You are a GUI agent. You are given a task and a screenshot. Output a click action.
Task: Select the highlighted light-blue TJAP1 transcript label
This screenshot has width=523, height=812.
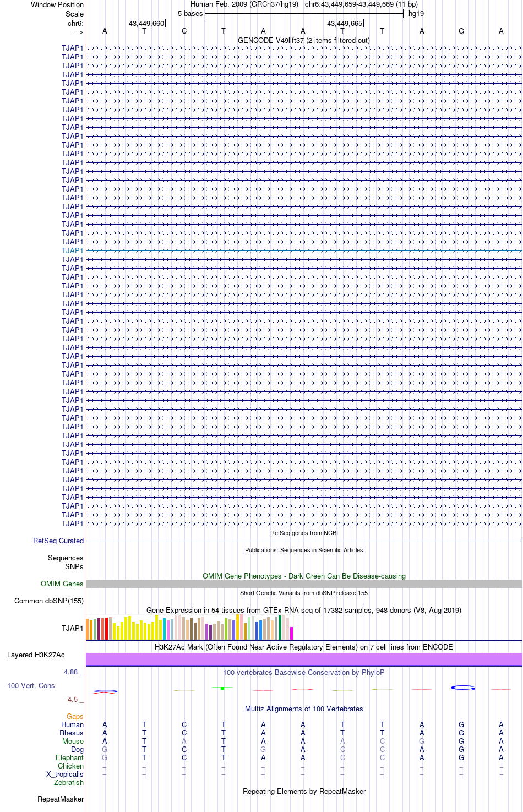72,250
